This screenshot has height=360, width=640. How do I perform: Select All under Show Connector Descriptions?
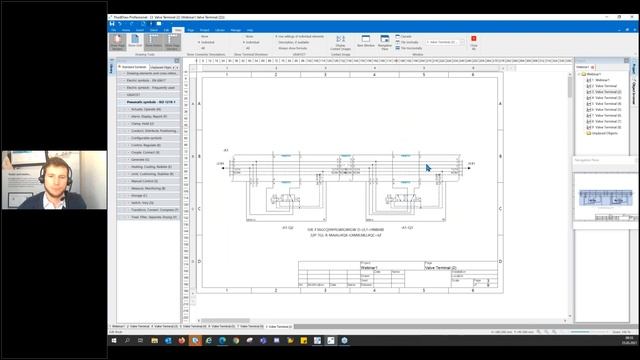pyautogui.click(x=202, y=48)
